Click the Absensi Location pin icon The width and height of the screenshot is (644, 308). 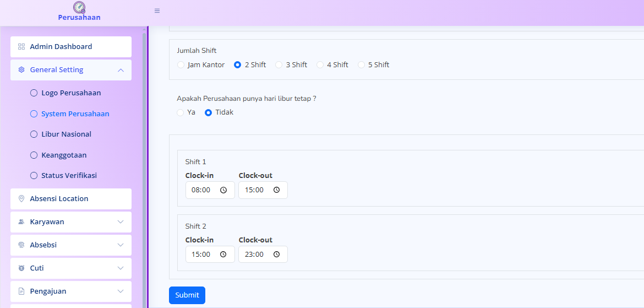tap(21, 199)
